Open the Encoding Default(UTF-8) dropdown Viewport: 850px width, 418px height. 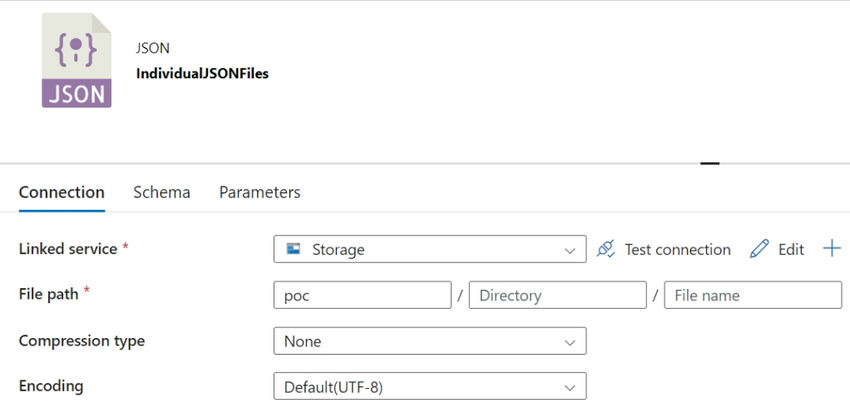tap(430, 386)
